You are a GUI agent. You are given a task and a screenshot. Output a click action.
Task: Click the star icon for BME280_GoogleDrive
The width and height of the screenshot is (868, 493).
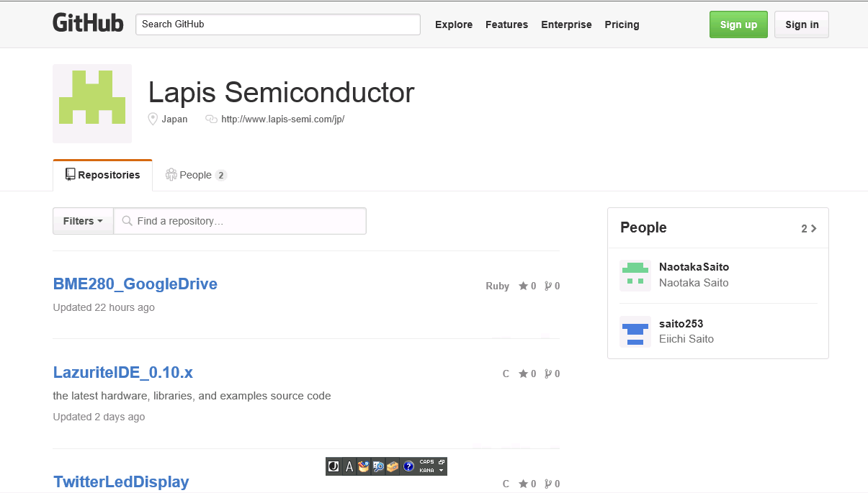[523, 286]
